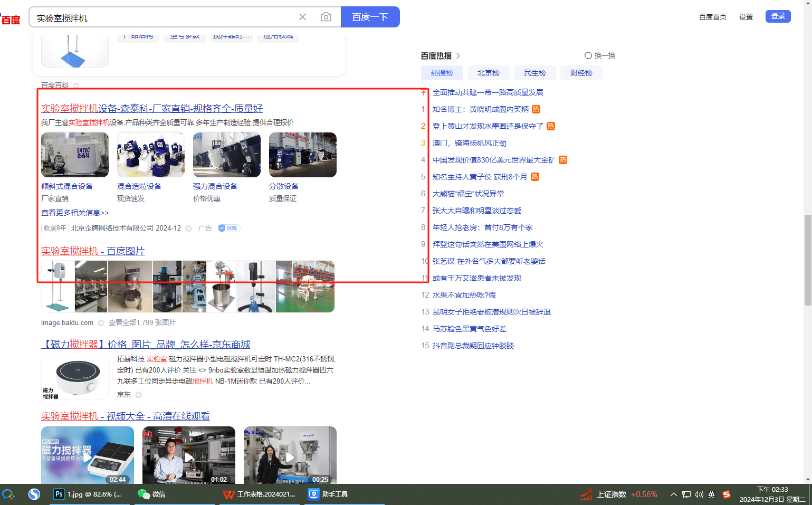812x505 pixels.
Task: Open the 百度热搜 heading link
Action: coord(441,55)
